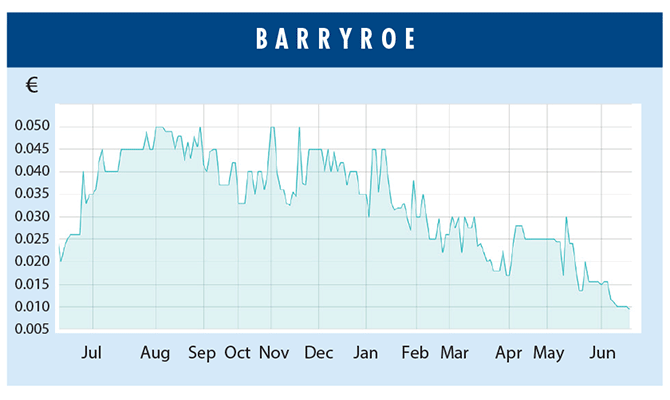Click the Mar month label
Screen dimensions: 670x400
454,353
